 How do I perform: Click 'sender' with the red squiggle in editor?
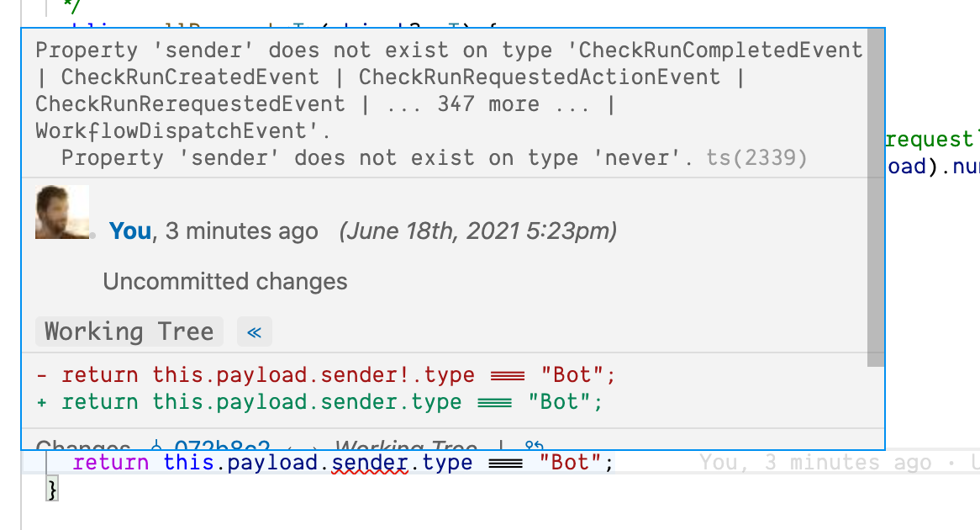click(369, 462)
